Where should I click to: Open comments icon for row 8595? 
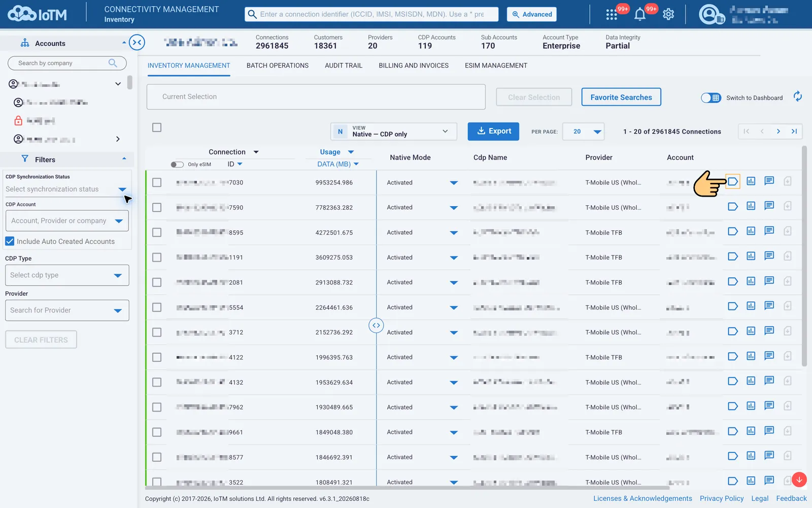(769, 231)
